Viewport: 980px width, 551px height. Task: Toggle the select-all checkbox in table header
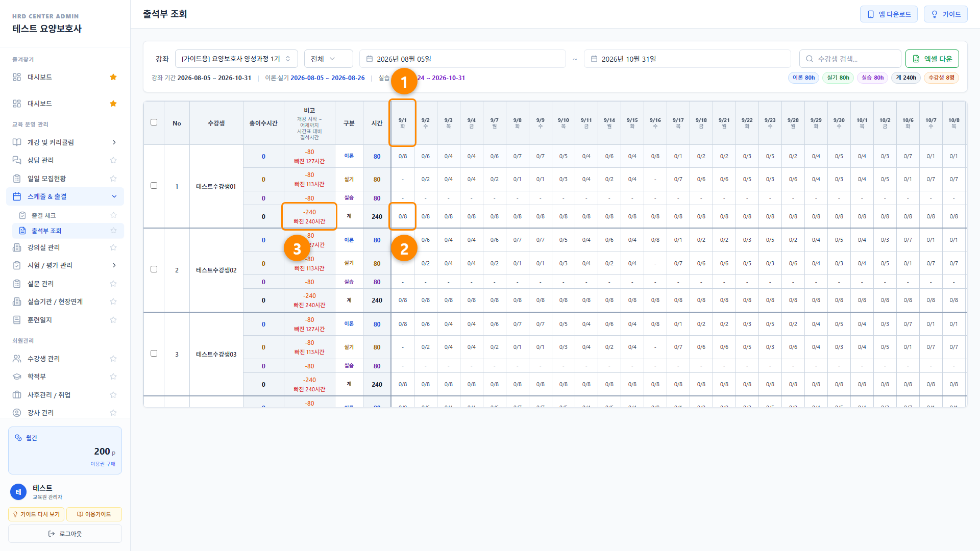(154, 122)
